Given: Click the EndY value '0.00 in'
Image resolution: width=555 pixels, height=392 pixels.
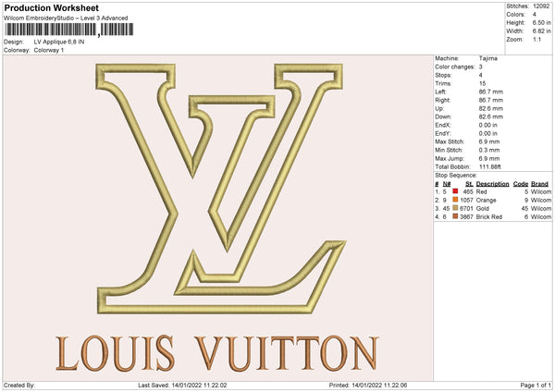Looking at the screenshot, I should coord(488,133).
